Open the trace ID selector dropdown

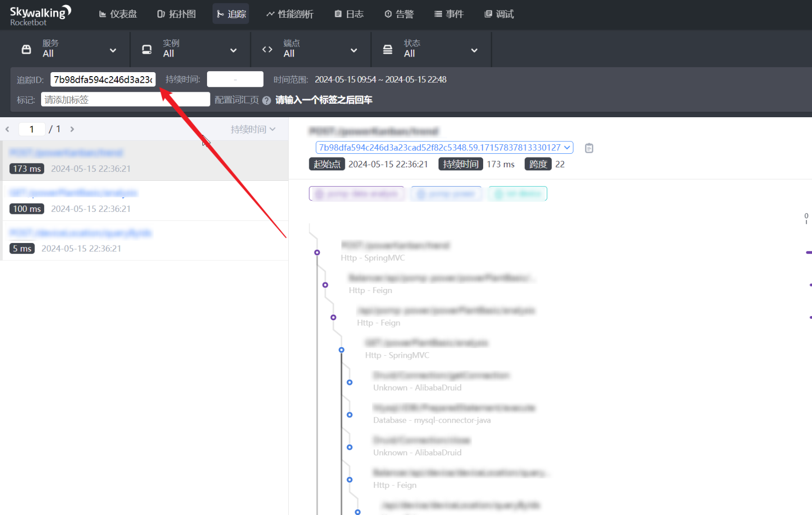pyautogui.click(x=444, y=147)
